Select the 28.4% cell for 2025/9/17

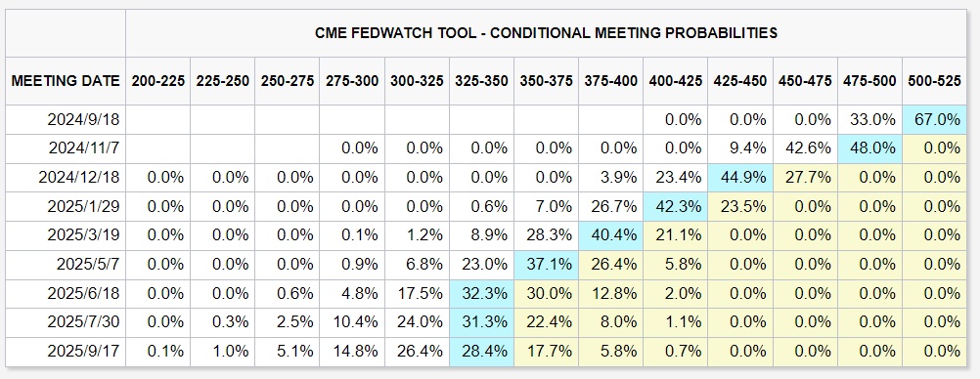(x=481, y=352)
